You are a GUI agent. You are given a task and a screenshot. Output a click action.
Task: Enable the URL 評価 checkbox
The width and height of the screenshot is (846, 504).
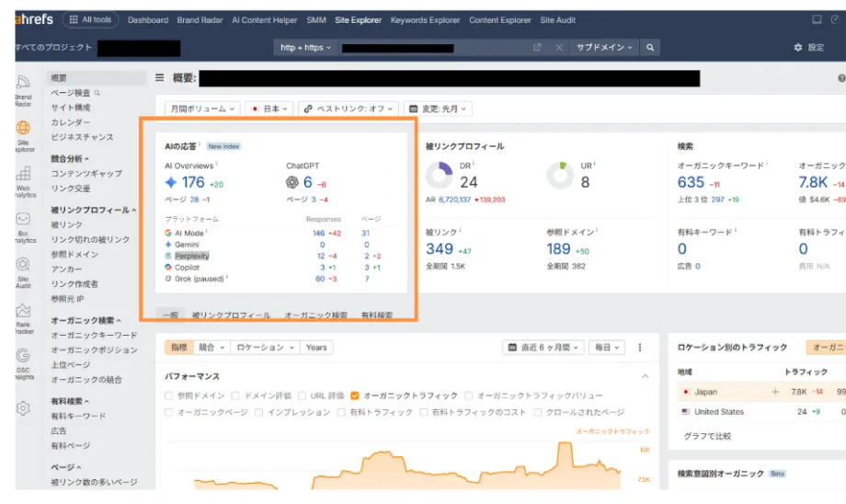pyautogui.click(x=303, y=395)
